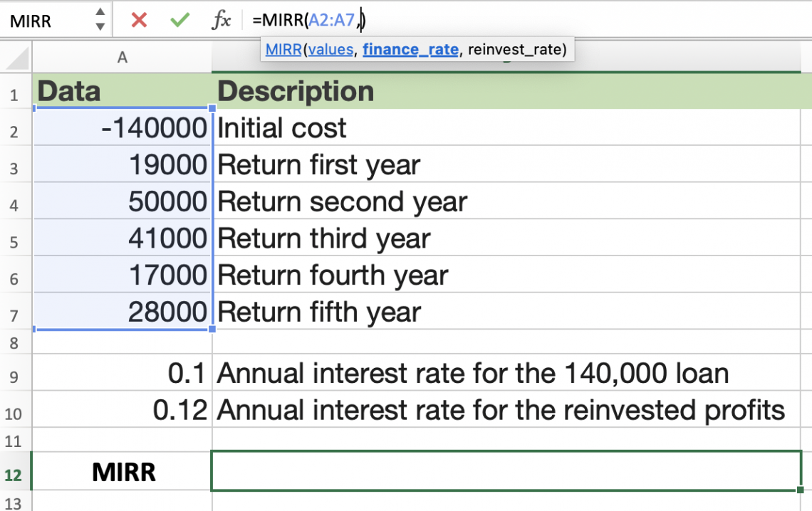The width and height of the screenshot is (812, 511).
Task: Click cell containing 0.1 finance rate
Action: [x=123, y=374]
